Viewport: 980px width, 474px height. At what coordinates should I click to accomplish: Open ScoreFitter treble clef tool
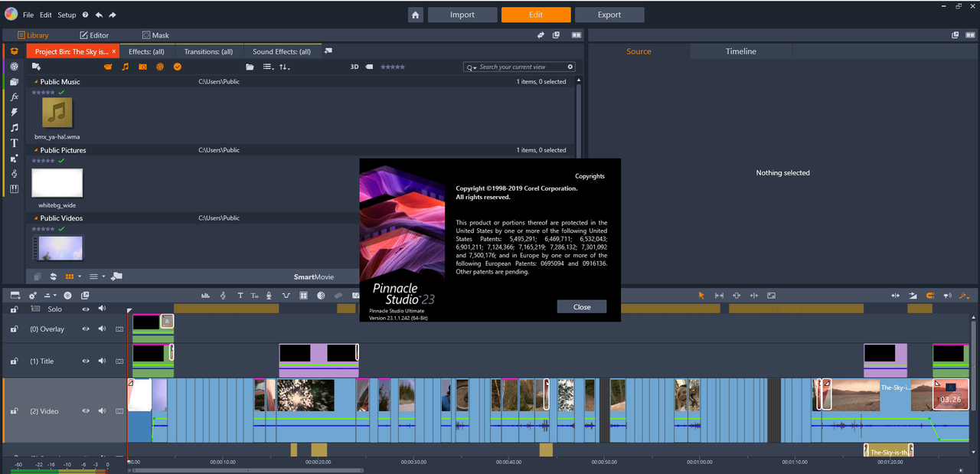[223, 296]
